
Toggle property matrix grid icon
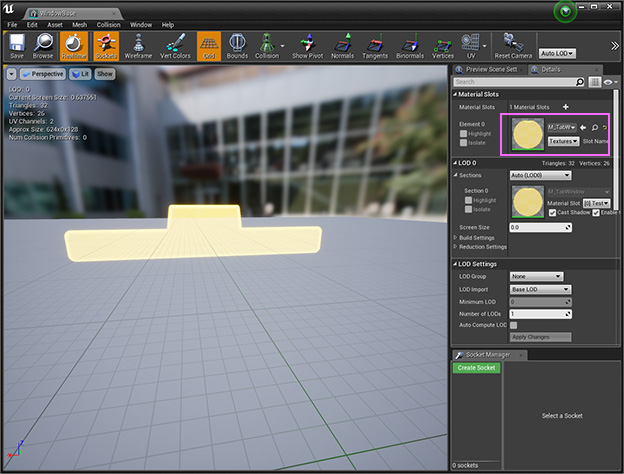pyautogui.click(x=595, y=82)
